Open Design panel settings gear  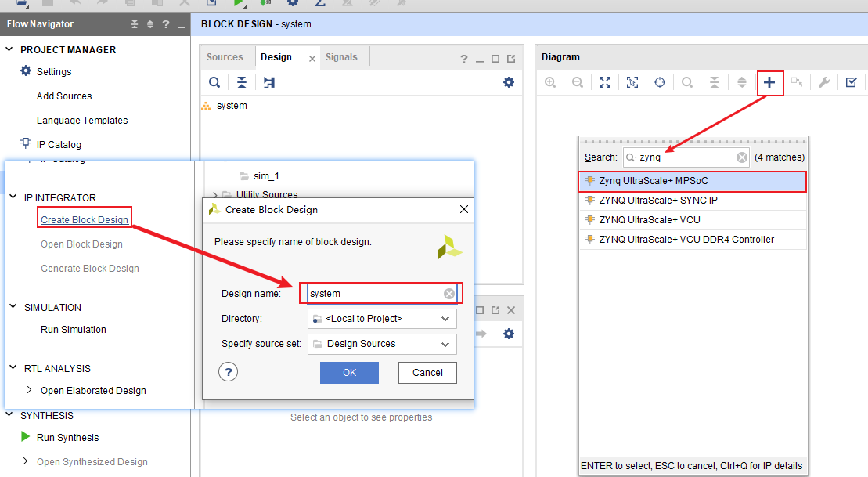tap(509, 82)
